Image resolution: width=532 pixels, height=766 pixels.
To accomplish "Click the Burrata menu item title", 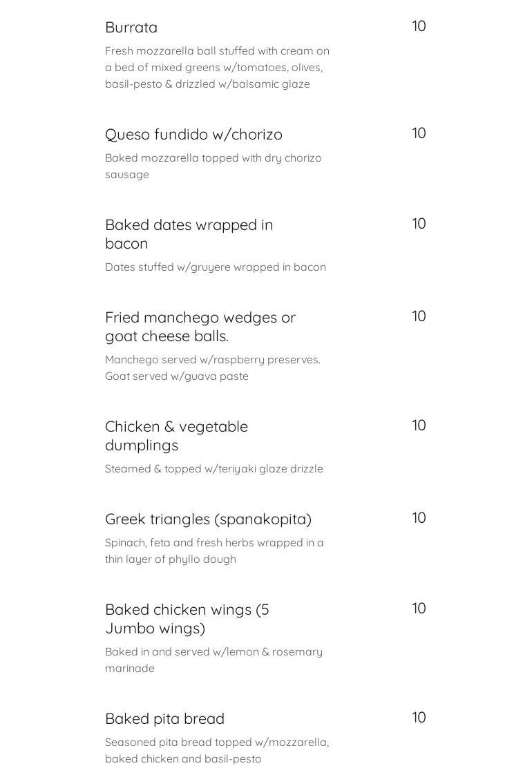I will pyautogui.click(x=131, y=28).
